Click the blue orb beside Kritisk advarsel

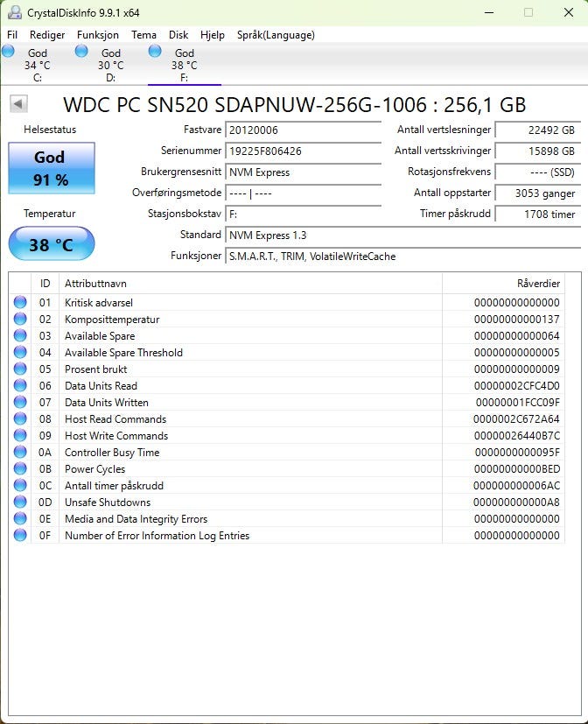pyautogui.click(x=20, y=302)
